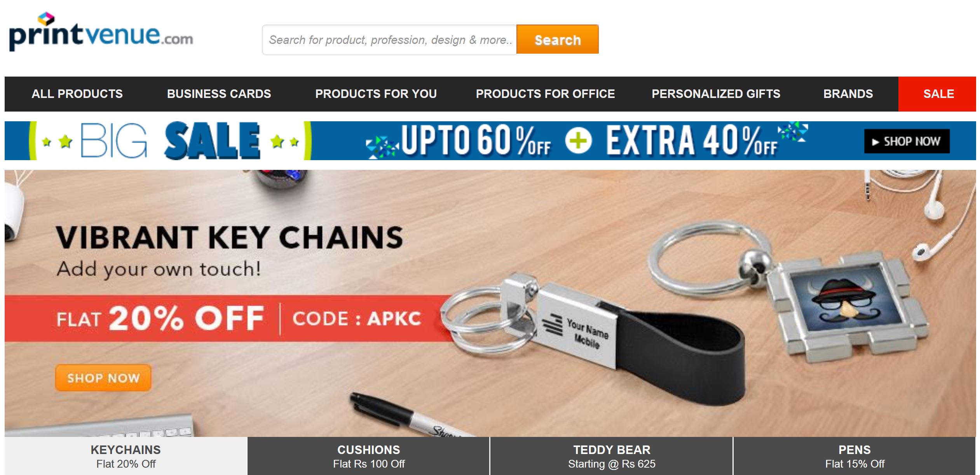
Task: Click the green plus icon in sale banner
Action: point(578,141)
